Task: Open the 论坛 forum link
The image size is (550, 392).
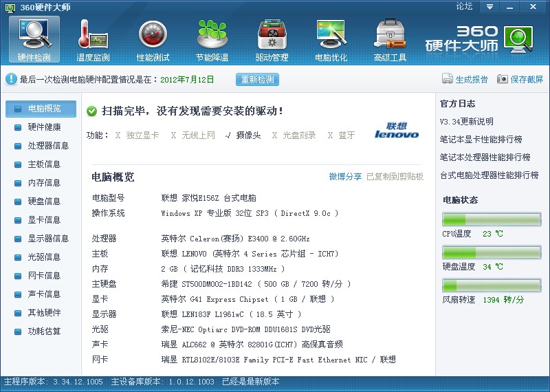Action: pyautogui.click(x=464, y=6)
